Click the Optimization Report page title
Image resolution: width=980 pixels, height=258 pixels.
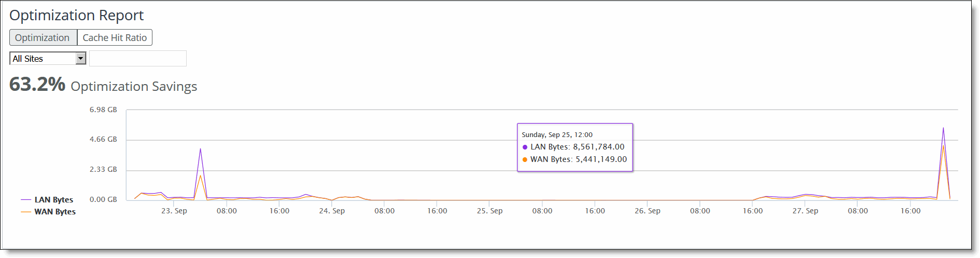[x=77, y=16]
